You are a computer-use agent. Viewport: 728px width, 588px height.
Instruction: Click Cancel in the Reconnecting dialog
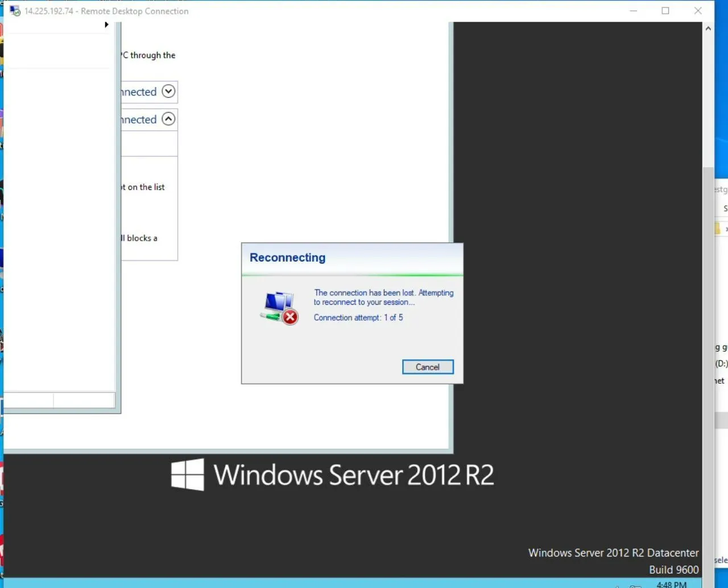(x=428, y=367)
